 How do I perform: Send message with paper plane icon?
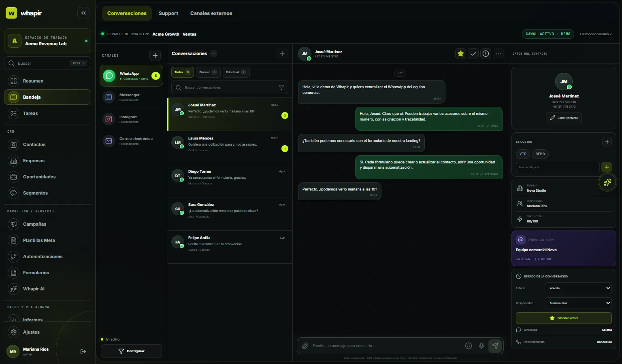[495, 346]
